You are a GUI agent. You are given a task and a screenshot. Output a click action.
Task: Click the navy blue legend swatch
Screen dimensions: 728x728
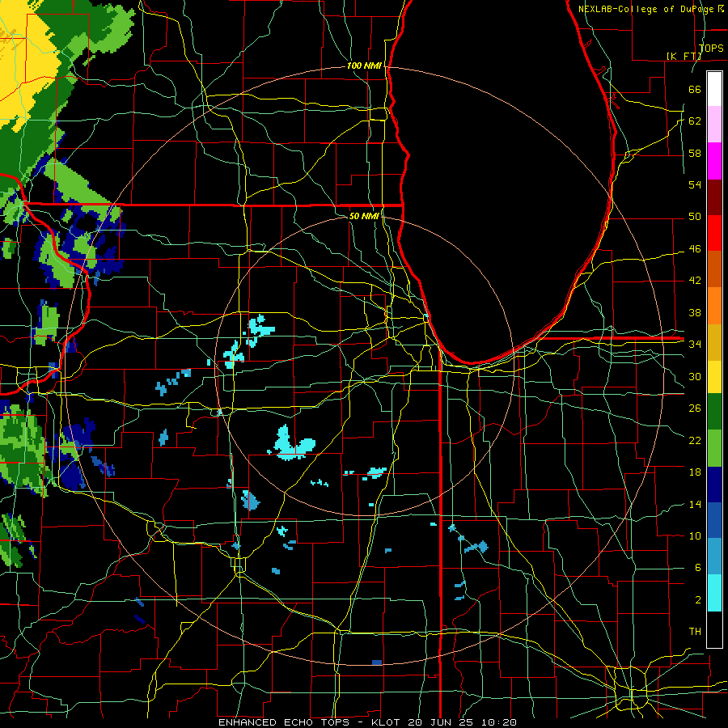pos(714,485)
